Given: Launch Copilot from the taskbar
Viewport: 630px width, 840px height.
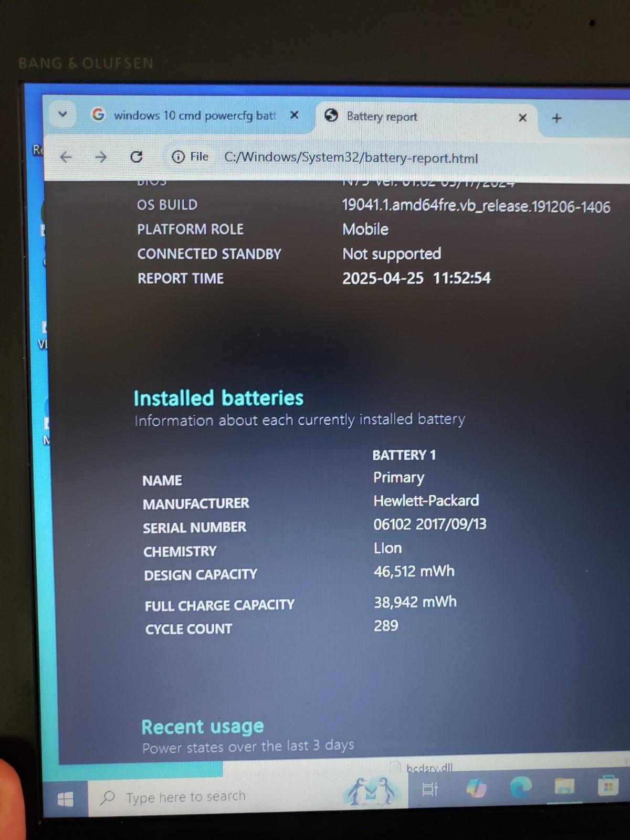Looking at the screenshot, I should [x=476, y=788].
